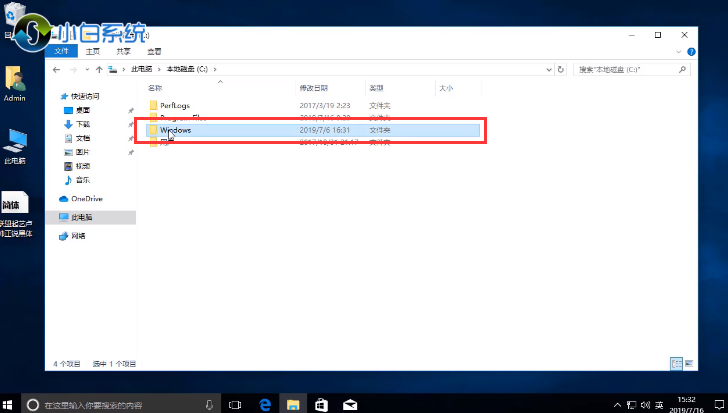Open the Windows Start menu
Image resolution: width=728 pixels, height=413 pixels.
7,405
